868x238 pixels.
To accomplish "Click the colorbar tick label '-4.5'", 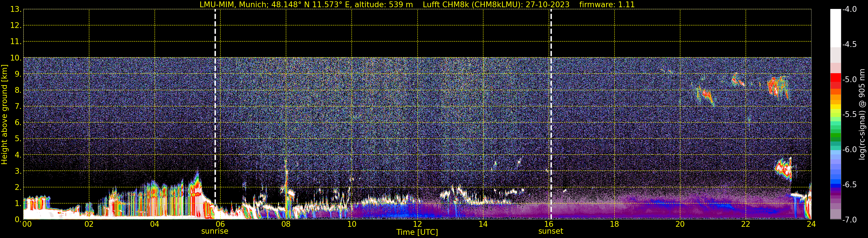I will (x=850, y=44).
